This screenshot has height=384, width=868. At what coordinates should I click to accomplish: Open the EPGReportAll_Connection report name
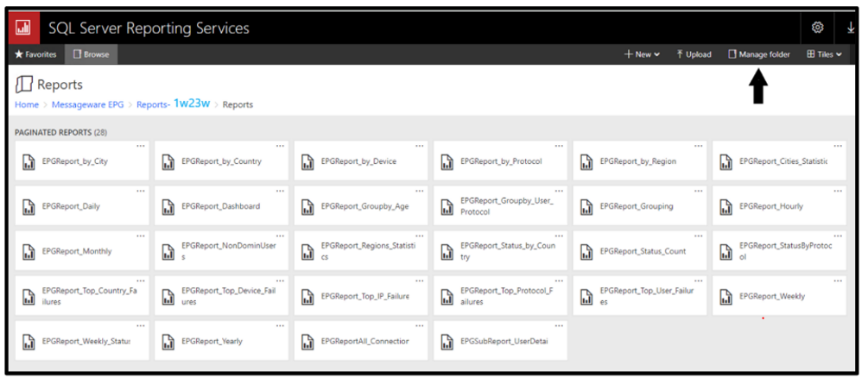(x=364, y=342)
